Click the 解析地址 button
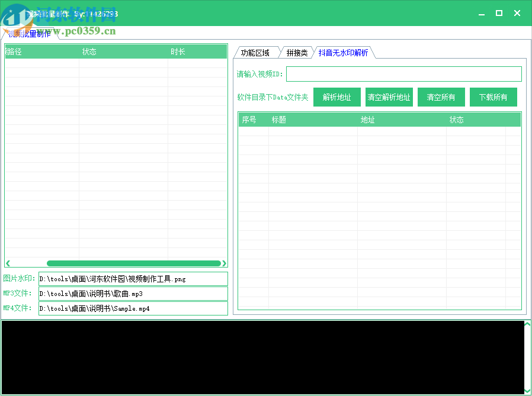Image resolution: width=532 pixels, height=396 pixels. [x=337, y=97]
